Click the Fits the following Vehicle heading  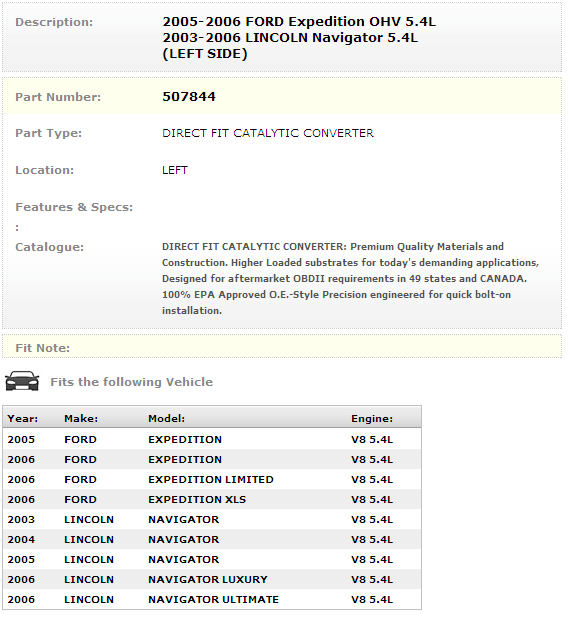(x=131, y=382)
